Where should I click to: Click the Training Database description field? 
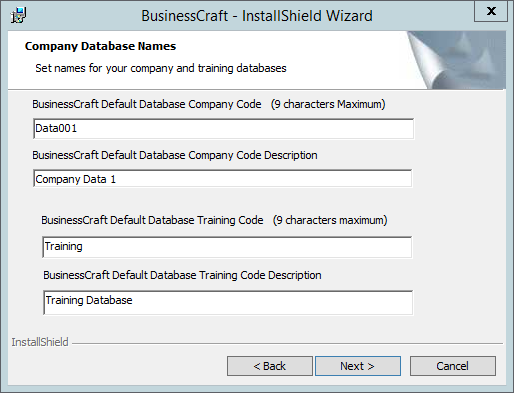(x=228, y=302)
